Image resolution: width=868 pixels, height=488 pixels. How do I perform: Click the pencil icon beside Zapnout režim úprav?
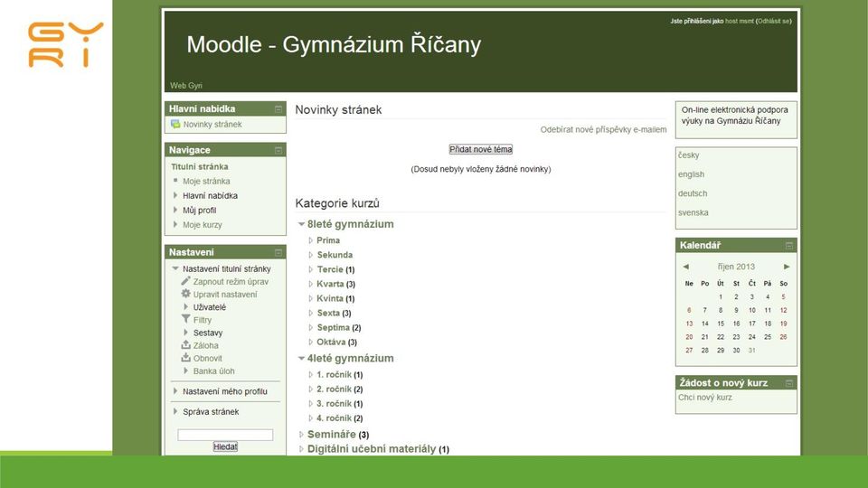185,281
